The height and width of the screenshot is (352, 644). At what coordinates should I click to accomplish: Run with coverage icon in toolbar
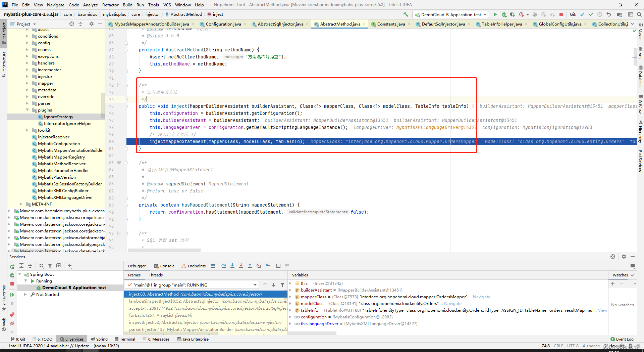(x=512, y=14)
